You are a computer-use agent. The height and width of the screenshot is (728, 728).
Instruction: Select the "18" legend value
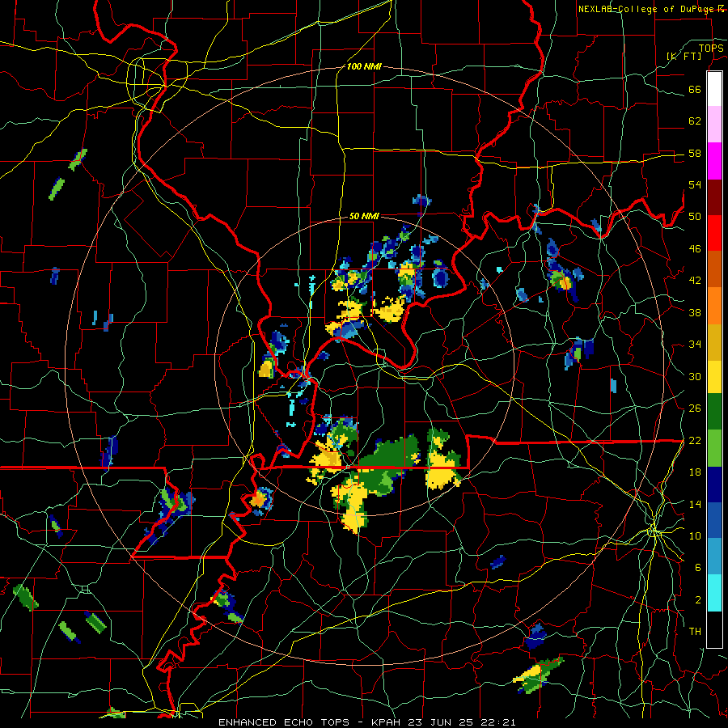[695, 472]
